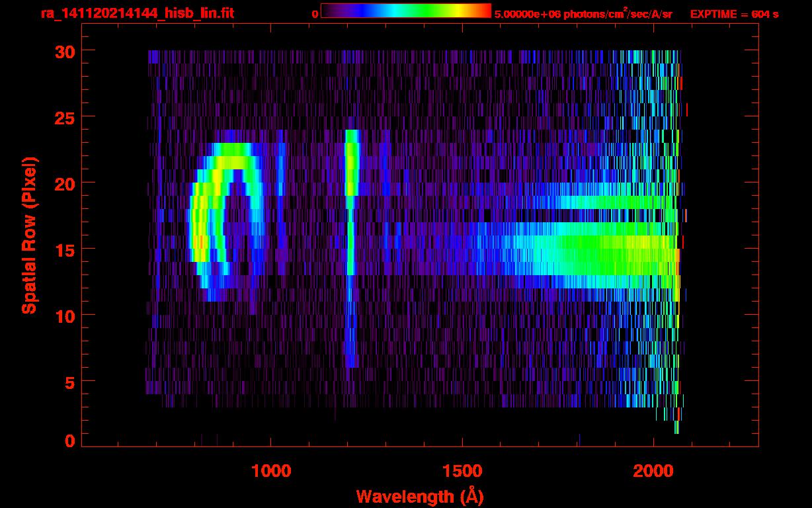Click the y-axis tick label 30
Screen dimensions: 812x508
(x=63, y=51)
